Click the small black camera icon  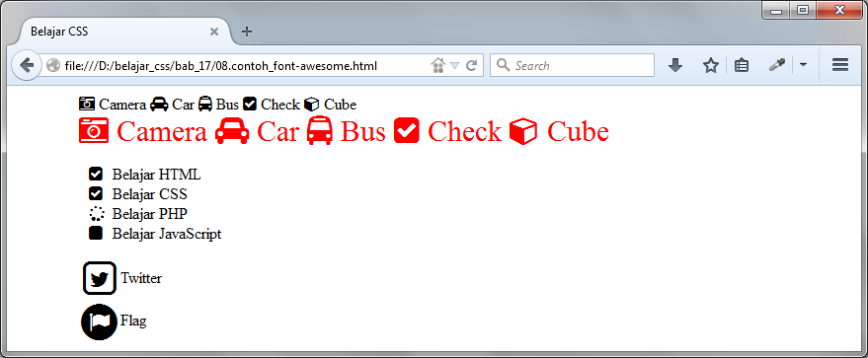click(x=87, y=104)
